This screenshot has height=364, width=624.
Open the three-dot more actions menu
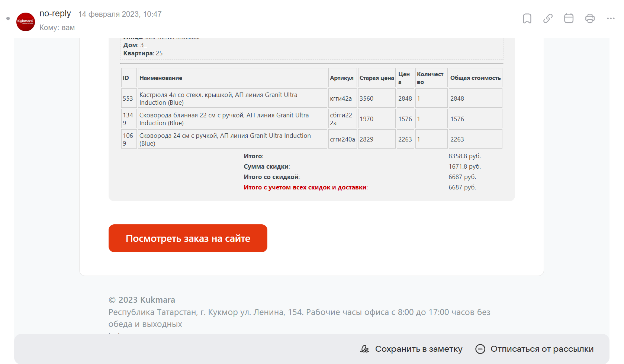tap(611, 19)
